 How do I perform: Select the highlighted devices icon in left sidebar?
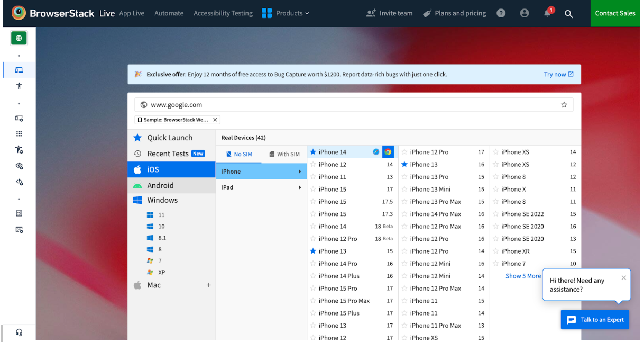click(x=19, y=70)
